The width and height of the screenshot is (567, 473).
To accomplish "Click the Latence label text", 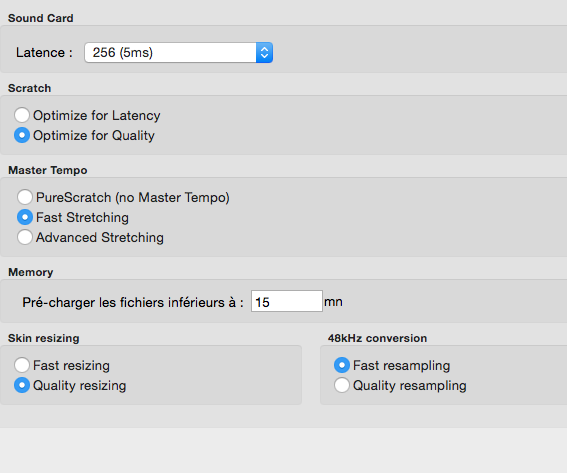I will point(44,53).
